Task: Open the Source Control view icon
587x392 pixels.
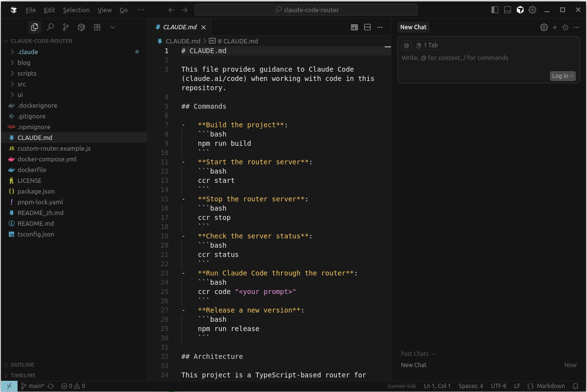Action: click(66, 27)
